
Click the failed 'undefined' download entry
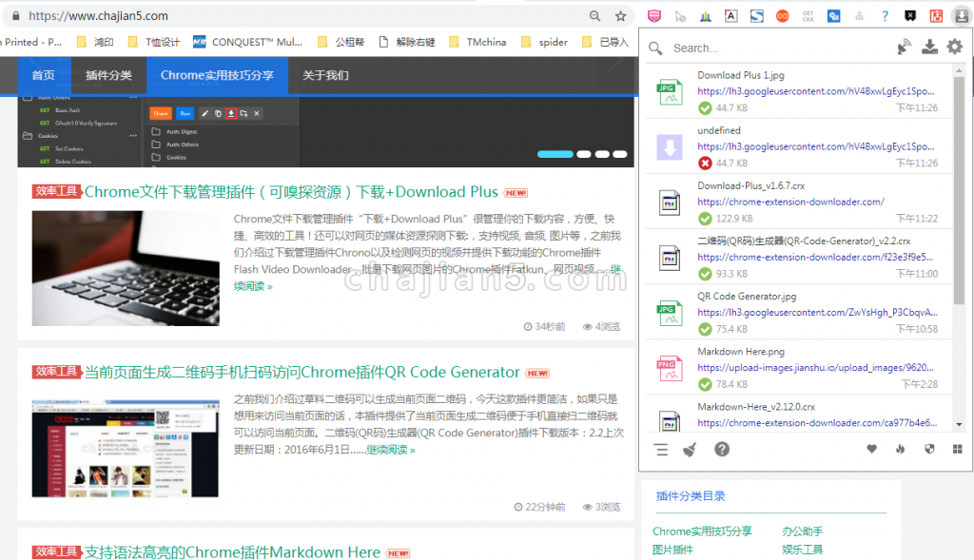(x=798, y=145)
